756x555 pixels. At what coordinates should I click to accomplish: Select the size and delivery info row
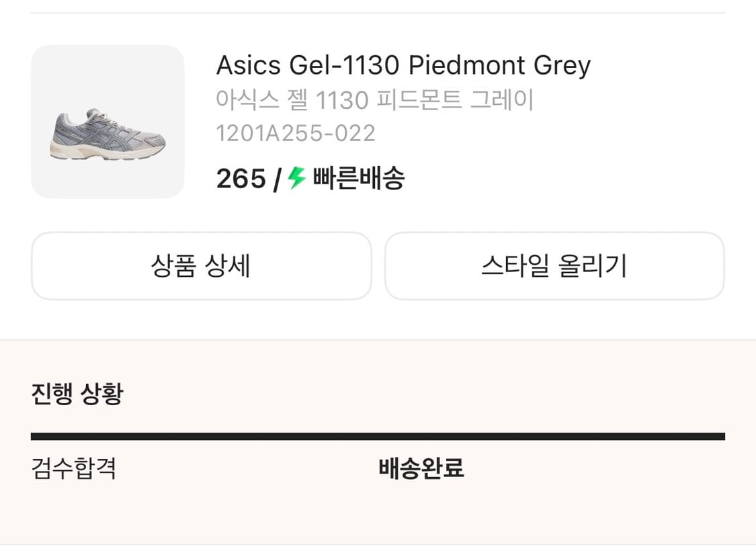point(309,178)
